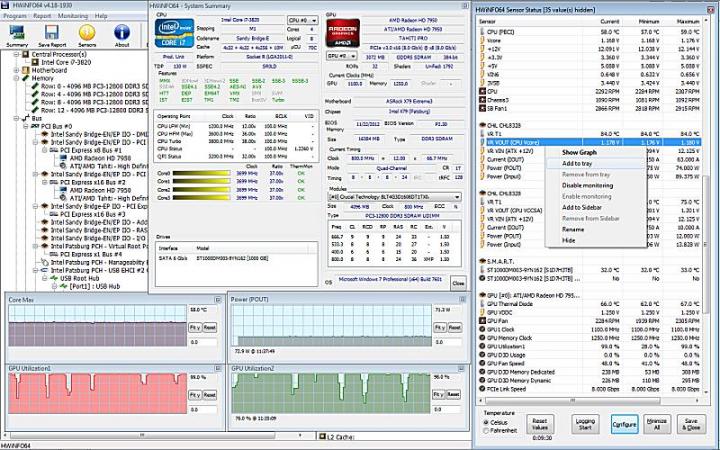The image size is (720, 450).
Task: Click the About info icon
Action: point(122,34)
